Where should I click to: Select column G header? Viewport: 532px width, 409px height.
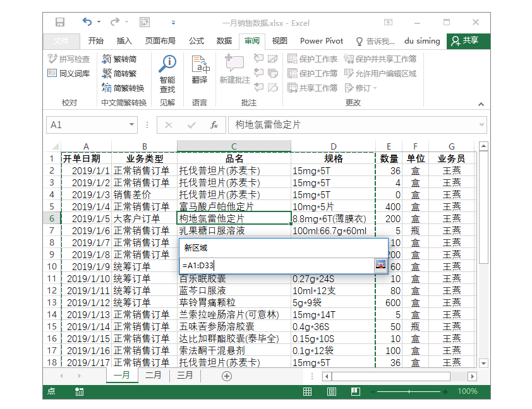(x=452, y=146)
